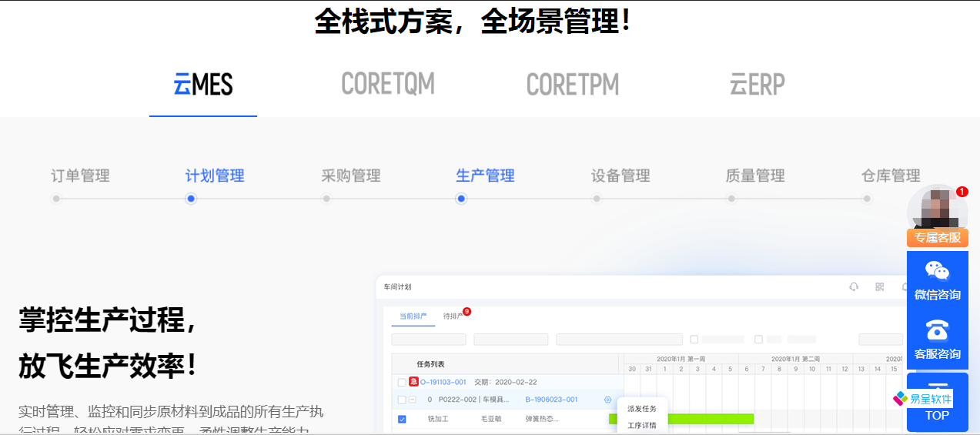Select the 计划管理 step label
980x435 pixels.
click(215, 176)
